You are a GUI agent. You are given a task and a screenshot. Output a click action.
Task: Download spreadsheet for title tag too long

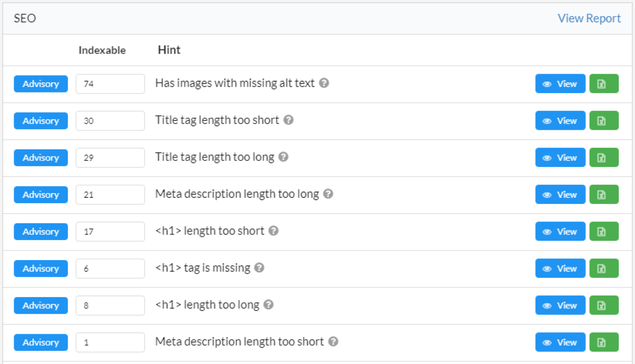pyautogui.click(x=604, y=158)
